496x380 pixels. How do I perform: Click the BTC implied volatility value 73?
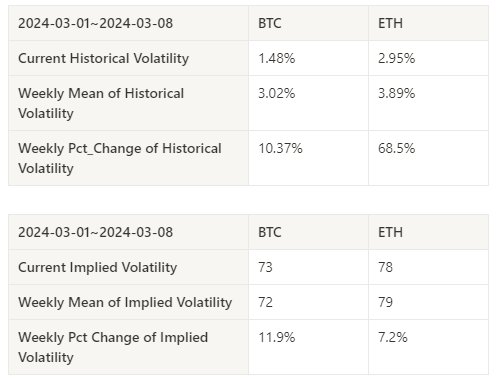click(265, 267)
